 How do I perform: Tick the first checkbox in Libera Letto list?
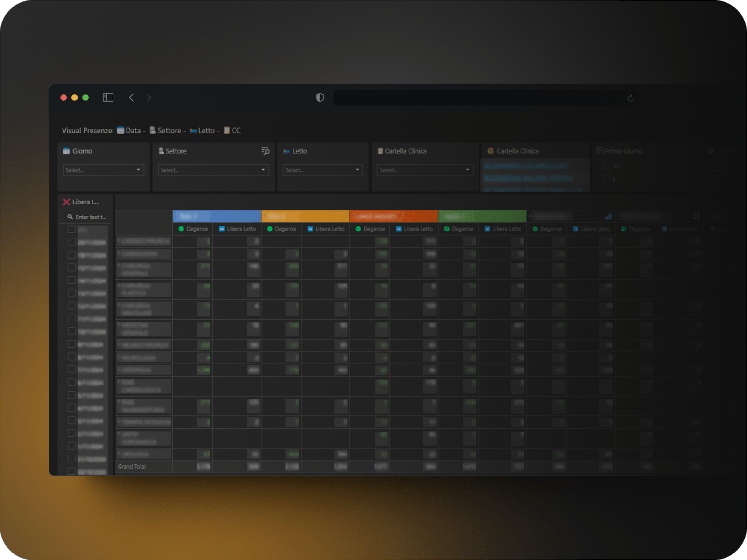71,230
